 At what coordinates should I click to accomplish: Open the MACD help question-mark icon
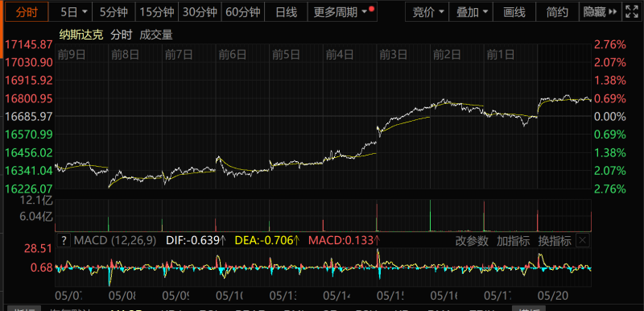coord(64,240)
